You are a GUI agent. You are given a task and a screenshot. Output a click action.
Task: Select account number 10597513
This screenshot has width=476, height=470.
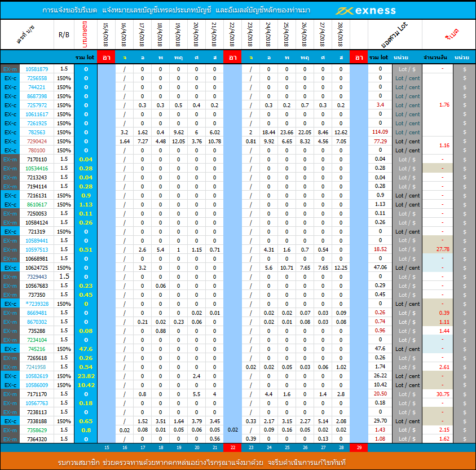click(37, 249)
